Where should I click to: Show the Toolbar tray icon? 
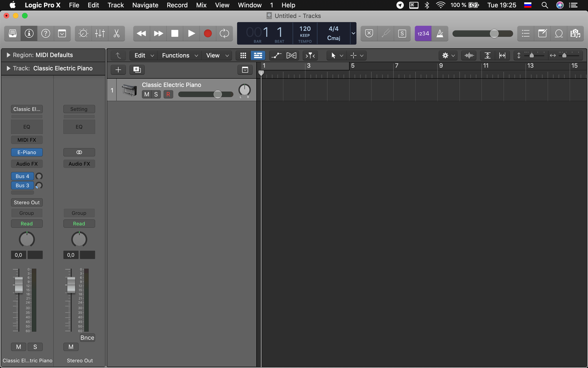coord(62,33)
